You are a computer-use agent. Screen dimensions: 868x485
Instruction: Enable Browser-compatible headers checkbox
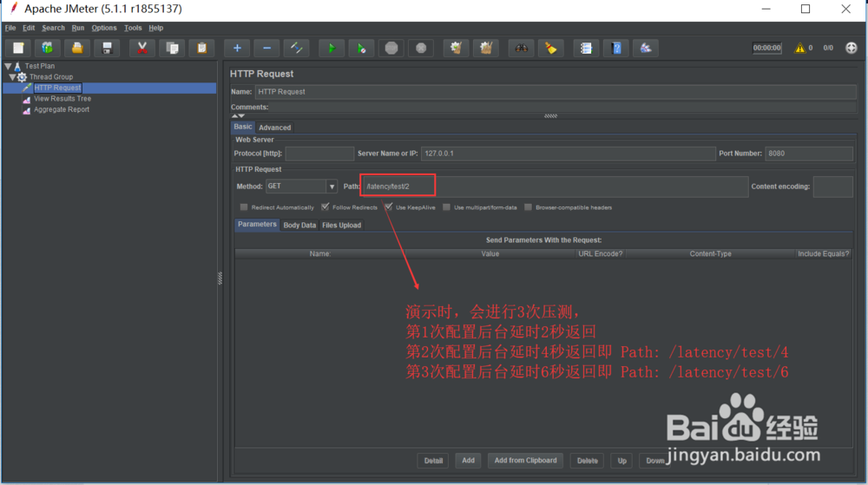coord(528,206)
